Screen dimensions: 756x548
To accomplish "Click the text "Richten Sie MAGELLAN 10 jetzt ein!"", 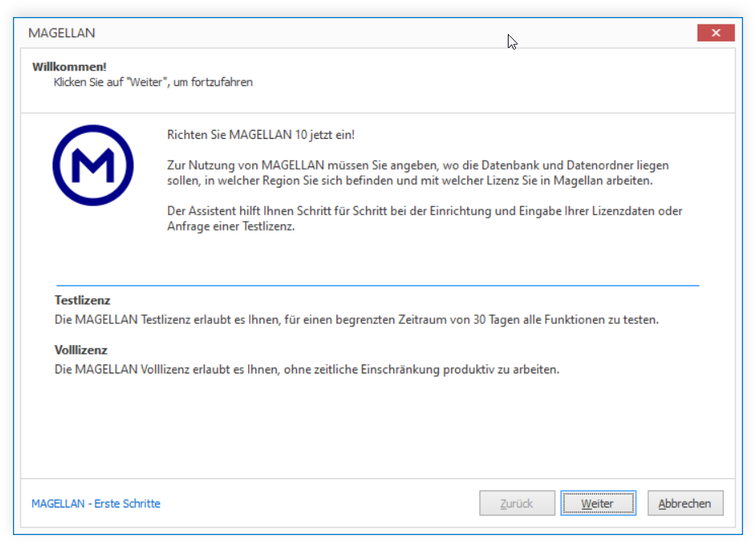I will tap(261, 135).
